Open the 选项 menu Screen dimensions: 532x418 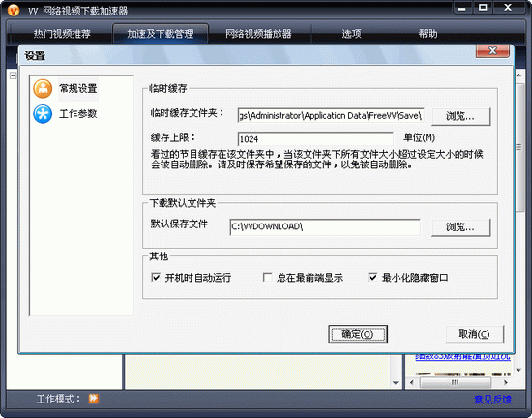tap(351, 34)
